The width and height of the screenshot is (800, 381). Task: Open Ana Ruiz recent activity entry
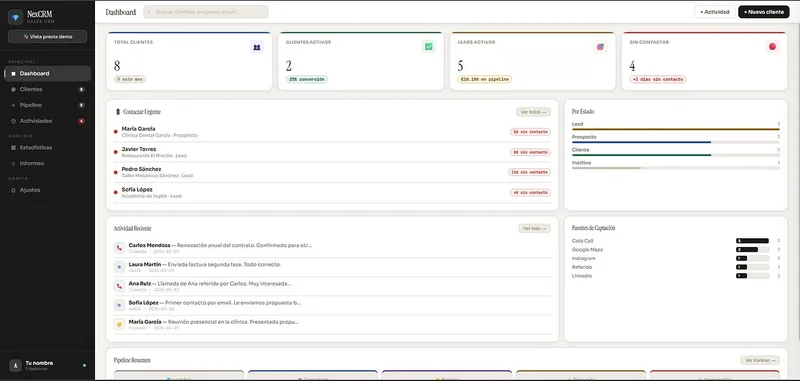332,286
